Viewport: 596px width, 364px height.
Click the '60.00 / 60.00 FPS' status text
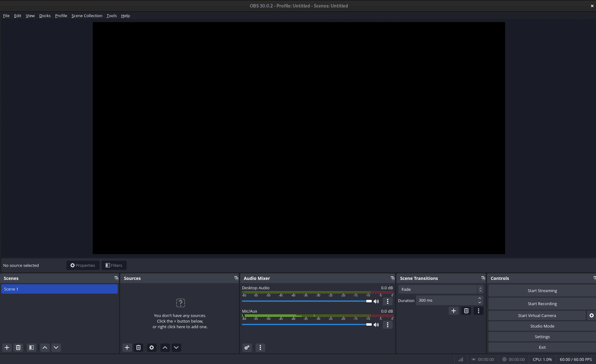coord(576,359)
